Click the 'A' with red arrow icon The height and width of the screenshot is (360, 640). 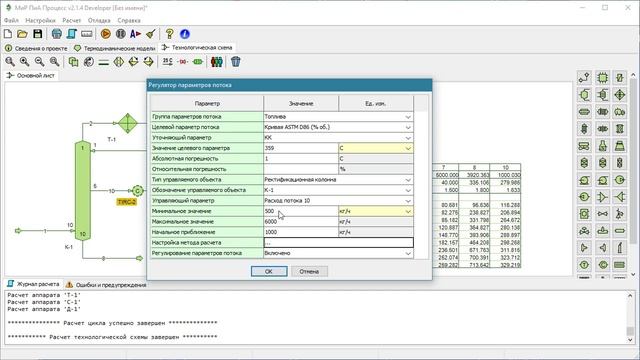tap(136, 34)
